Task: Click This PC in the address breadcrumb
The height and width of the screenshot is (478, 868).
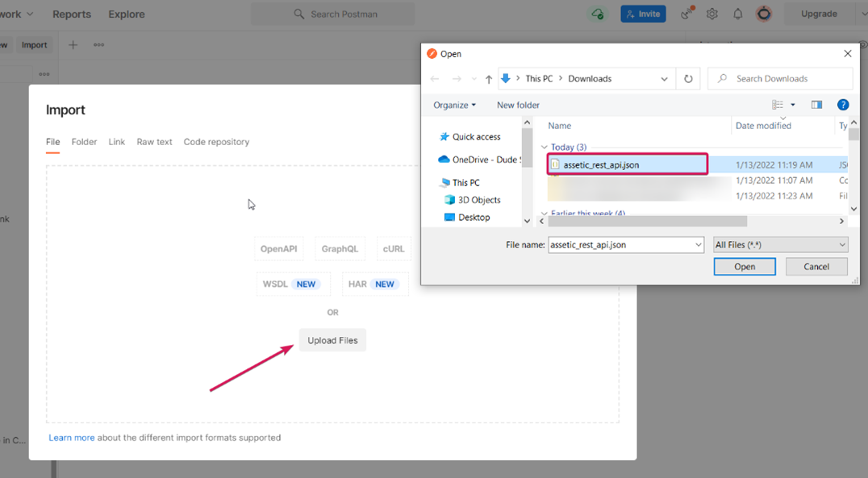Action: point(539,78)
